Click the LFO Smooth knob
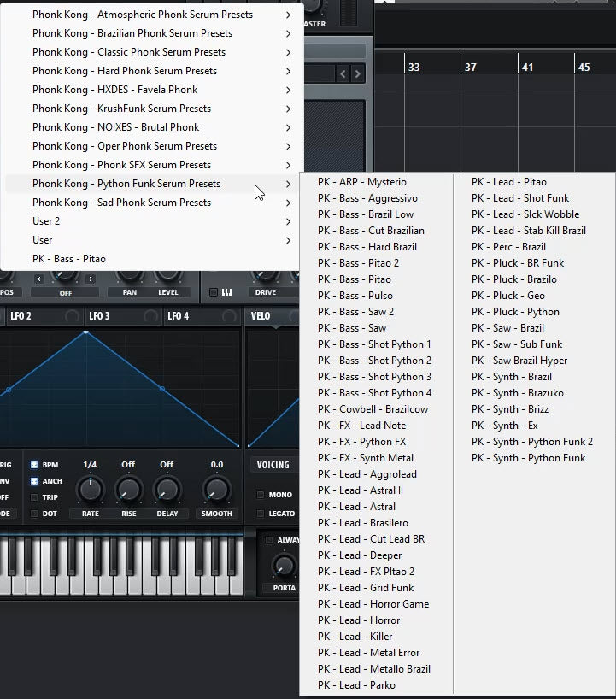The width and height of the screenshot is (616, 699). pos(216,490)
